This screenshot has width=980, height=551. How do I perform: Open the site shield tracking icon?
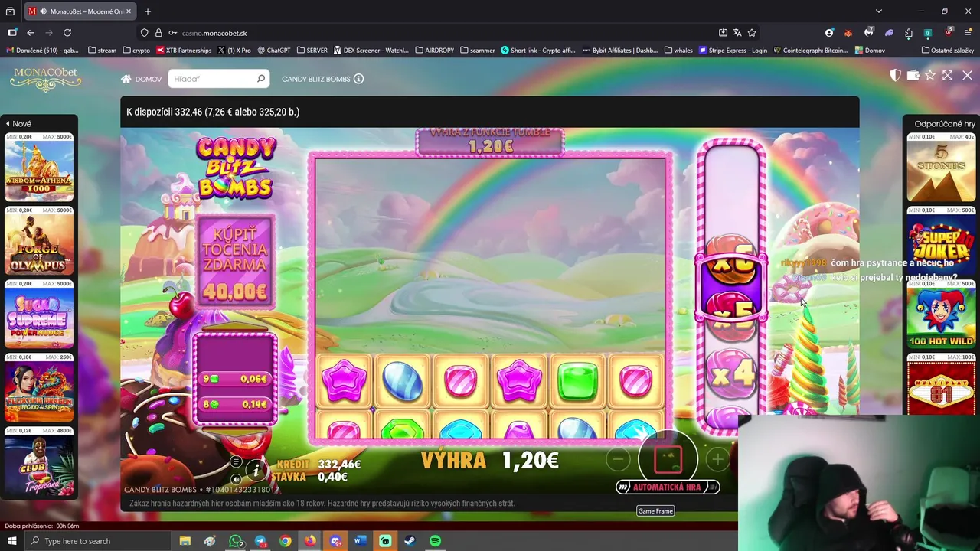[x=144, y=33]
